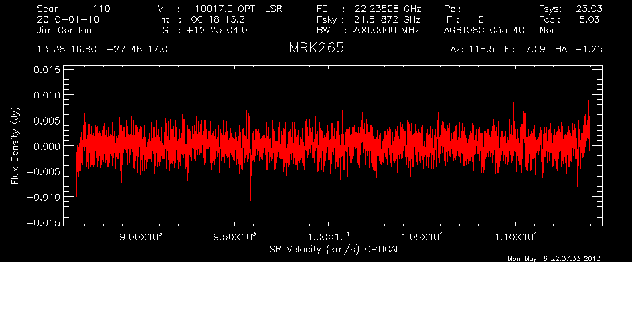Viewport: 644px width, 328px height.
Task: Click the -0.010 y-axis tick label
Action: tap(44, 197)
